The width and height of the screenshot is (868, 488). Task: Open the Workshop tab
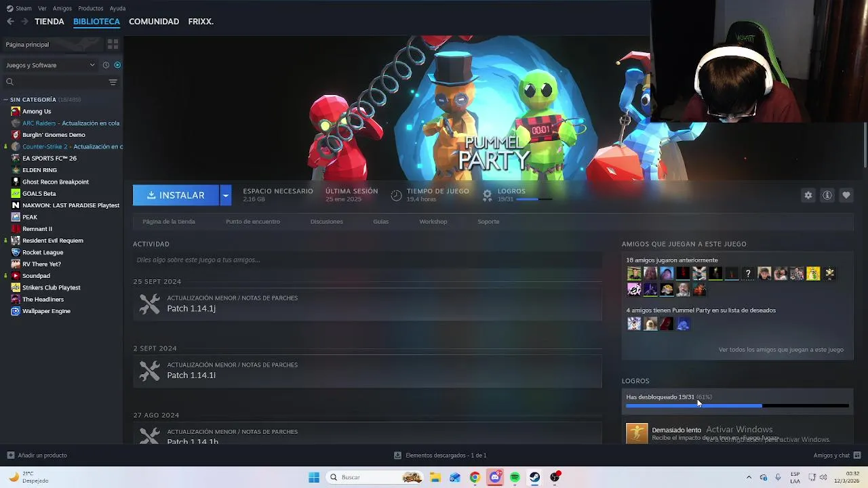pyautogui.click(x=433, y=222)
